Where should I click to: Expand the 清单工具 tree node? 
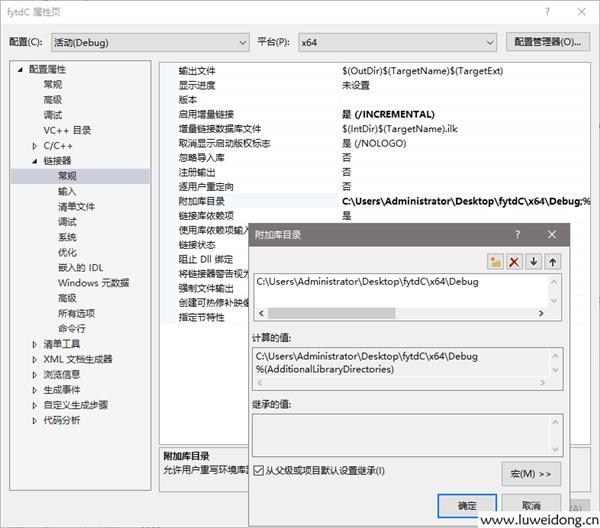tap(36, 344)
